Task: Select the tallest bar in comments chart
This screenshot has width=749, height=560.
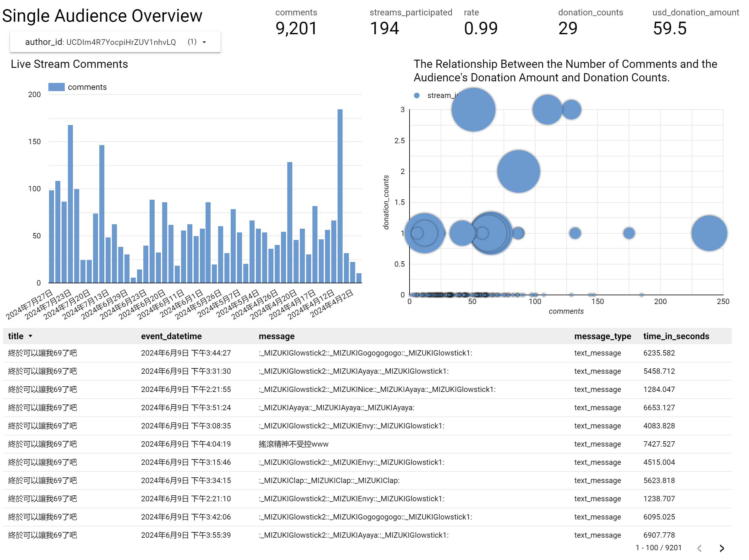Action: pos(340,196)
